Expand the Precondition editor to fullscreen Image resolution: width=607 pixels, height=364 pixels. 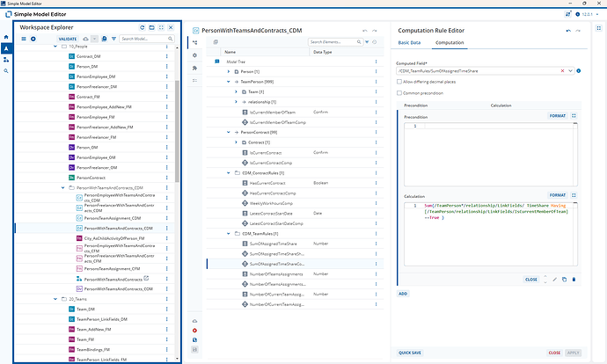[x=574, y=116]
